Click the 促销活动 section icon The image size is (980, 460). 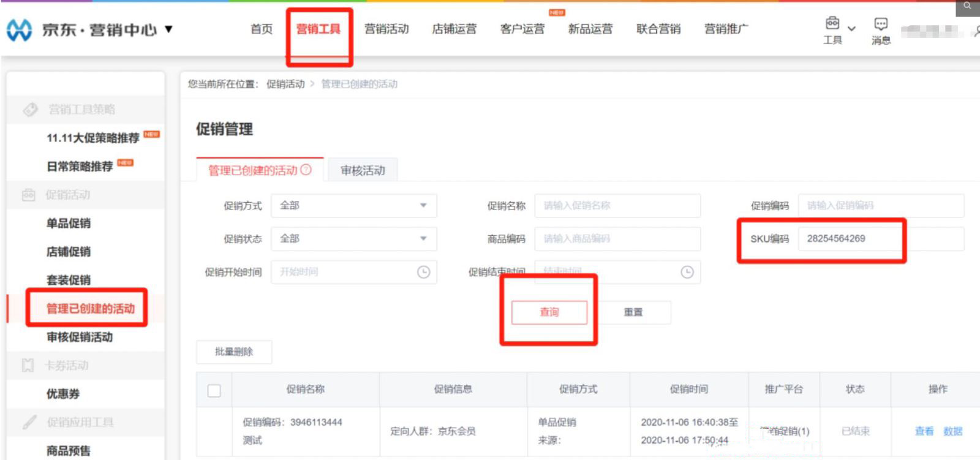(x=29, y=195)
